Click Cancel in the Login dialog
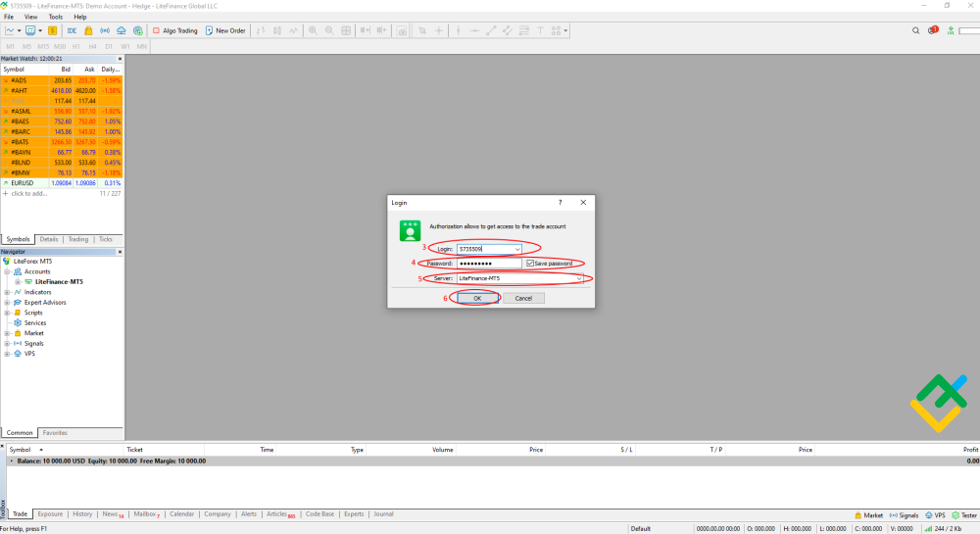Viewport: 980px width, 534px height. 523,298
